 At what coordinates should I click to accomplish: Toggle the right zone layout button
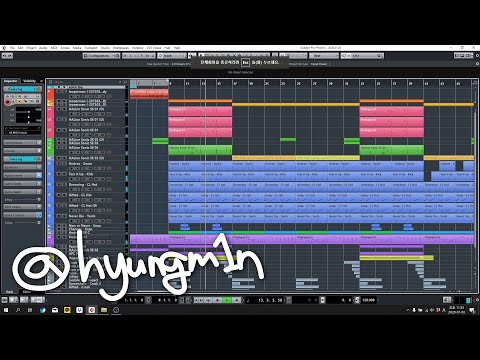[468, 56]
